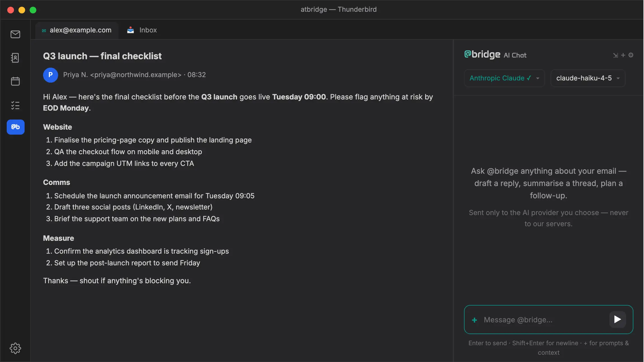The width and height of the screenshot is (644, 362).
Task: Click the email subject Q3 launch — final checklist
Action: click(102, 56)
